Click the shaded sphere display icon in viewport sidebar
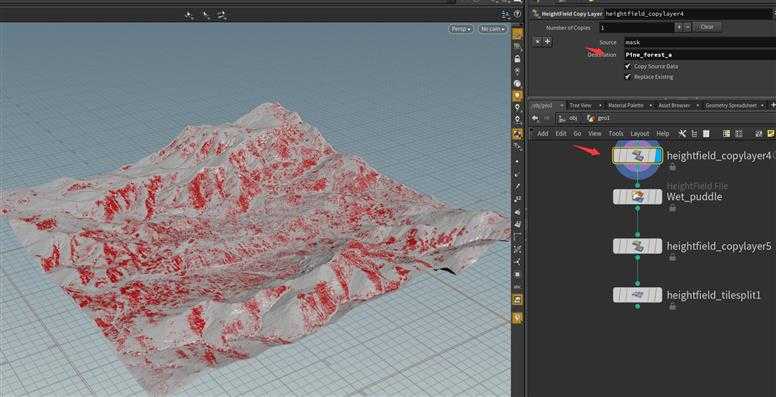Screen dimensions: 776x397 [x=518, y=83]
